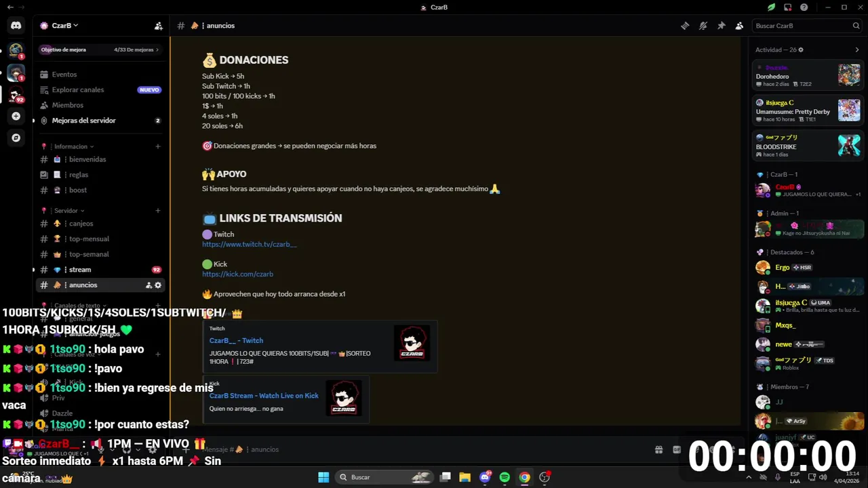The width and height of the screenshot is (868, 488).
Task: Click the message field for anuncios
Action: (420, 449)
